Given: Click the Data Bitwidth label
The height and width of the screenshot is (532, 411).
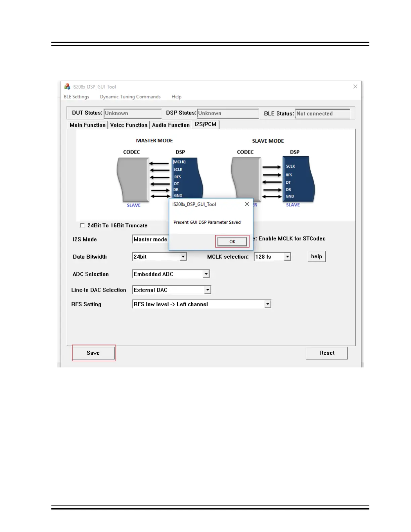Looking at the screenshot, I should click(90, 257).
